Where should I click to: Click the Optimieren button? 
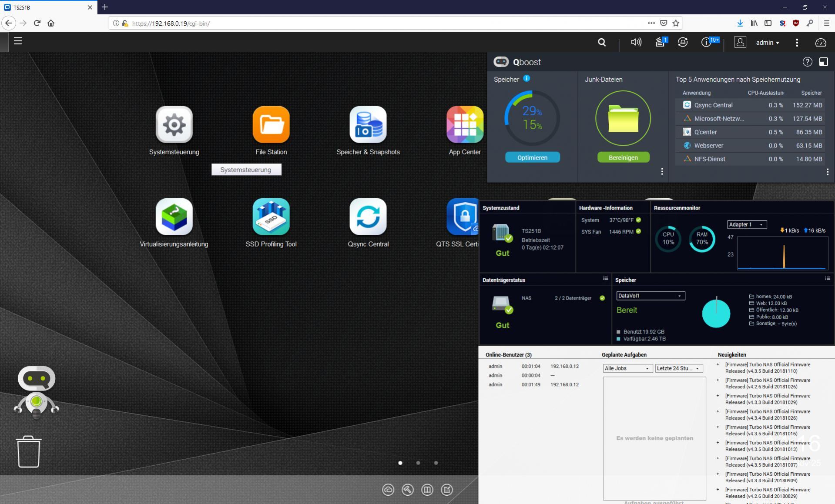coord(532,157)
